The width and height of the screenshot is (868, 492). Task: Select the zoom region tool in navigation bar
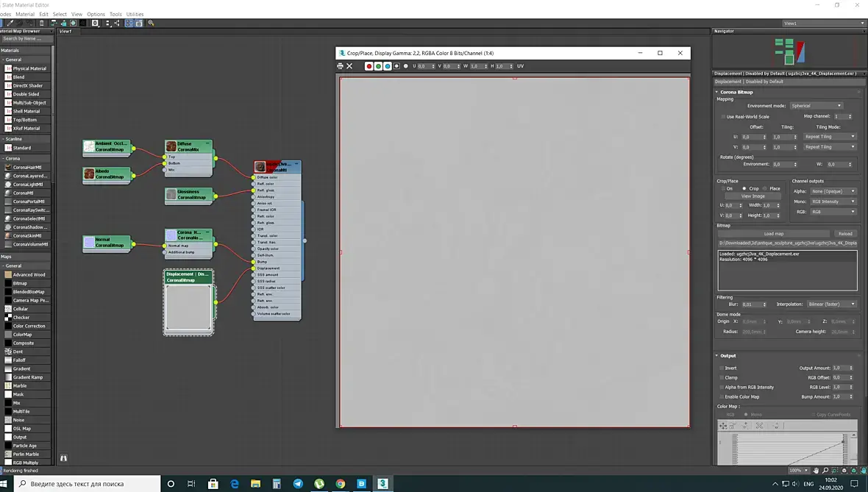[x=835, y=471]
